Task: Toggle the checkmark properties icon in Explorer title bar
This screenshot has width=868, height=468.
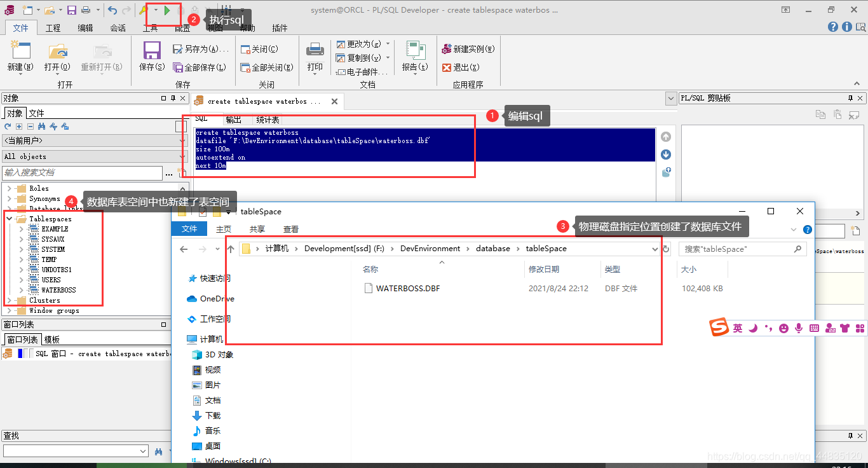Action: [203, 212]
